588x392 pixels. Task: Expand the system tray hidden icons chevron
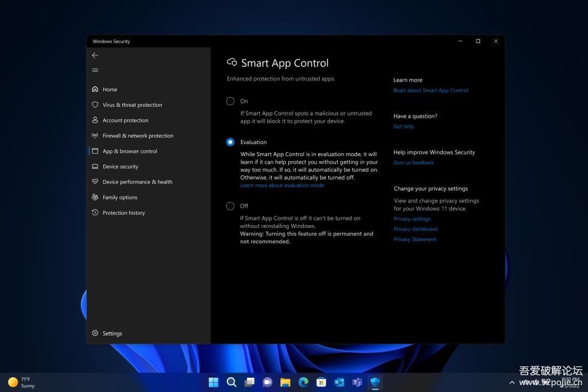[512, 382]
